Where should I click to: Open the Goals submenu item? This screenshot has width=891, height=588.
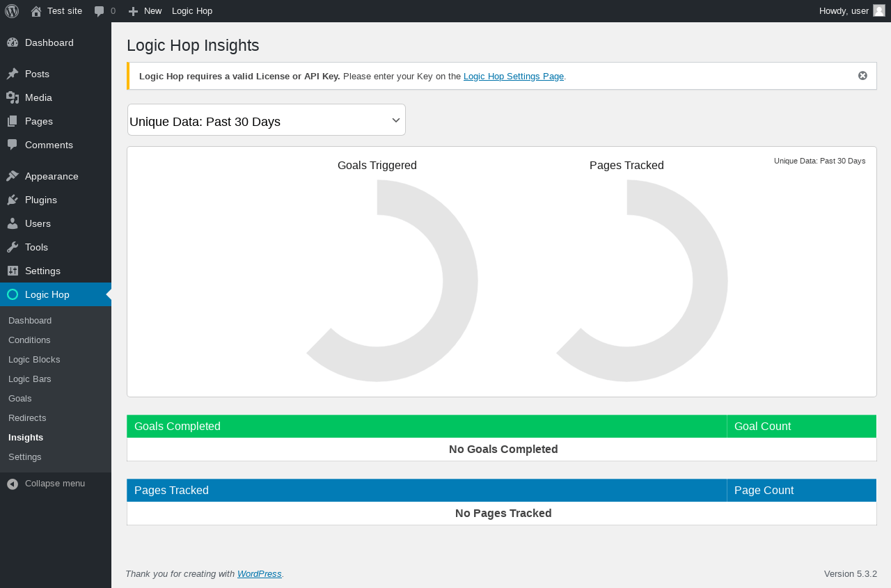(56, 399)
